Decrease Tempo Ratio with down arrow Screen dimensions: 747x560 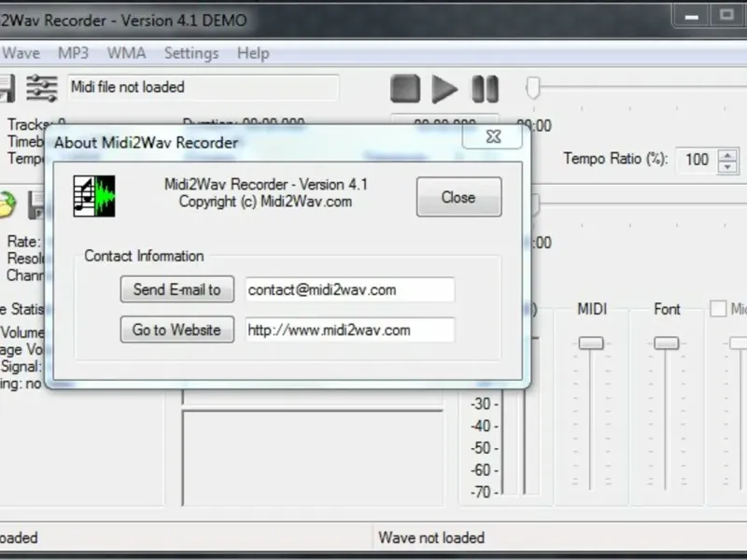coord(727,167)
